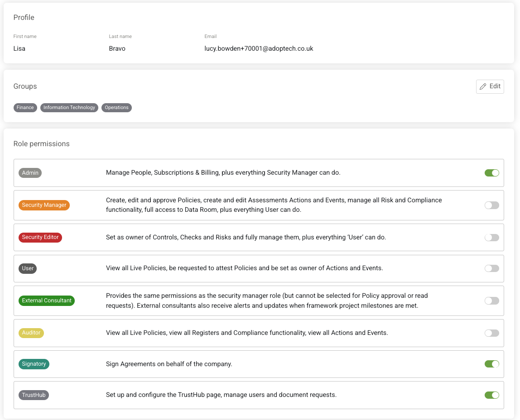Viewport: 520px width, 420px height.
Task: Turn off the Signatory role toggle
Action: (x=491, y=364)
